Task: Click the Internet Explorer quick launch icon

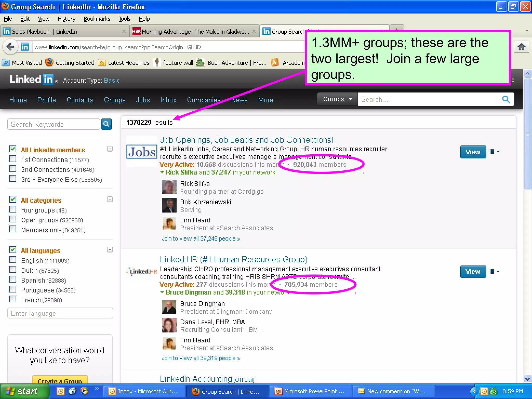Action: pyautogui.click(x=72, y=391)
